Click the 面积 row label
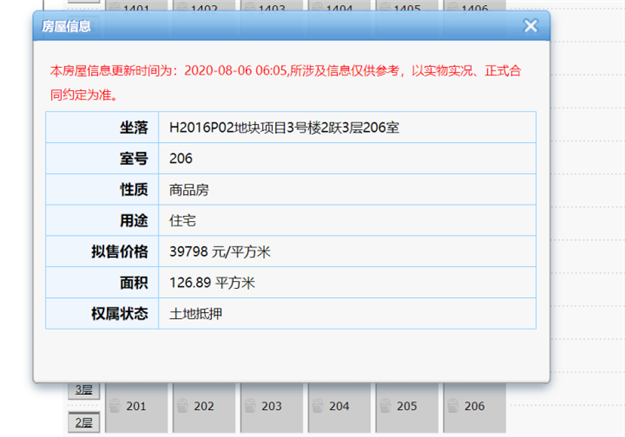 [134, 283]
